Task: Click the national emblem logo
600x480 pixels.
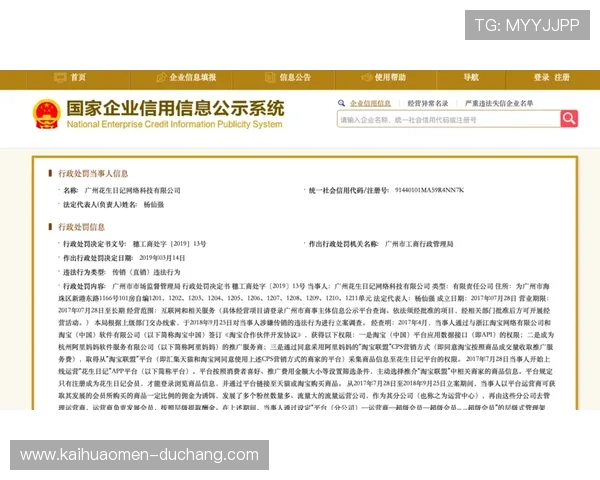Action: tap(47, 114)
